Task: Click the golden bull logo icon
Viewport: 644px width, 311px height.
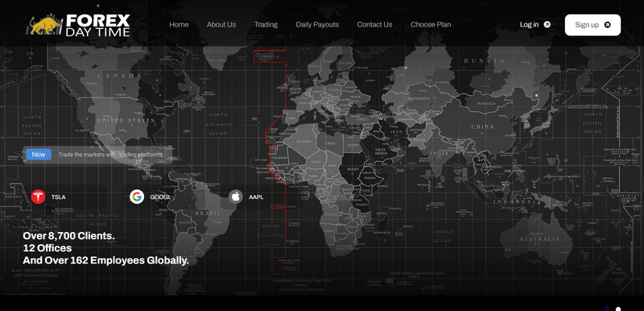Action: pos(44,26)
